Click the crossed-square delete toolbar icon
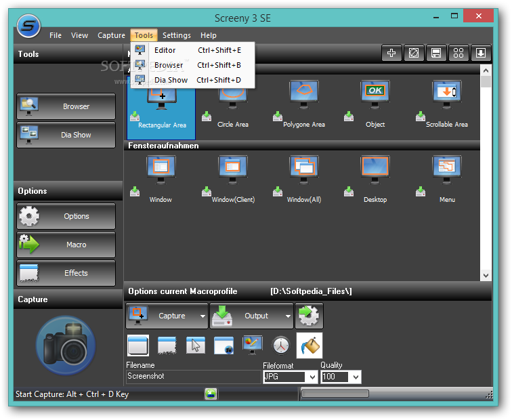 click(414, 53)
